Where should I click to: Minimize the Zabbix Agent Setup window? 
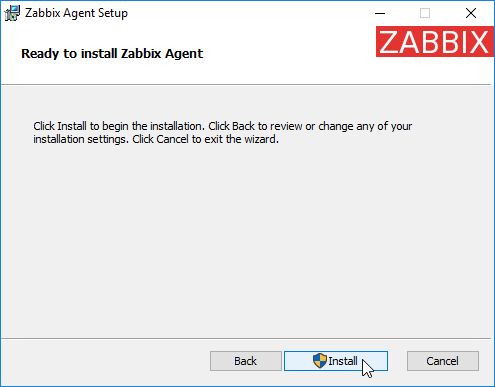tap(380, 13)
